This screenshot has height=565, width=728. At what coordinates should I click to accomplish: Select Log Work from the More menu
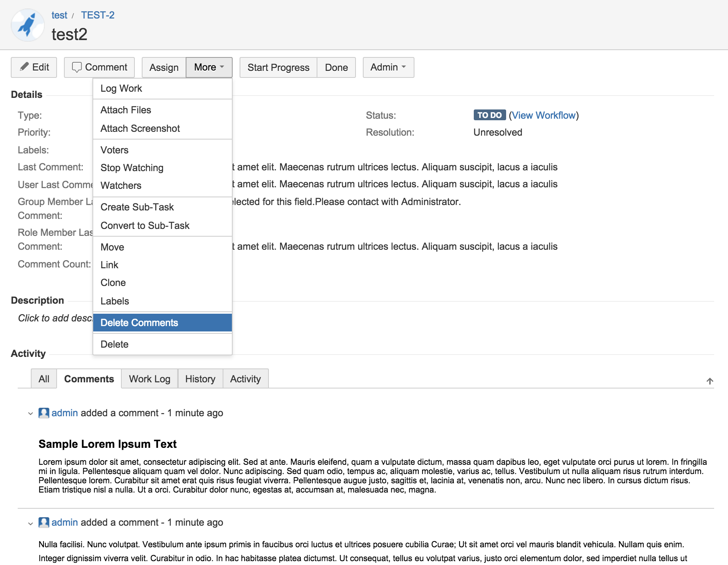pyautogui.click(x=163, y=89)
